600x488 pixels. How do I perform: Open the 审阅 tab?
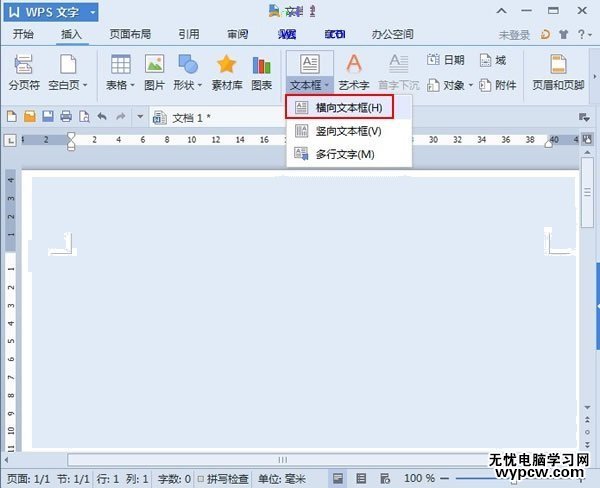pyautogui.click(x=238, y=34)
